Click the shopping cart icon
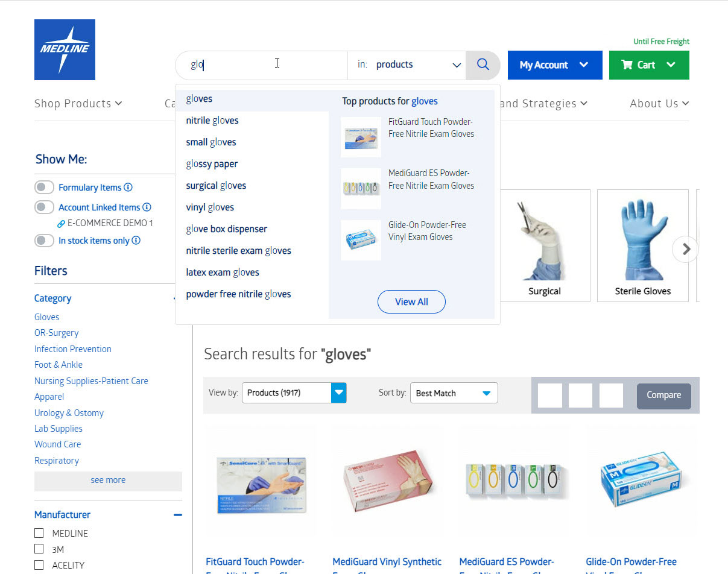Screen dimensions: 728x574 point(627,65)
